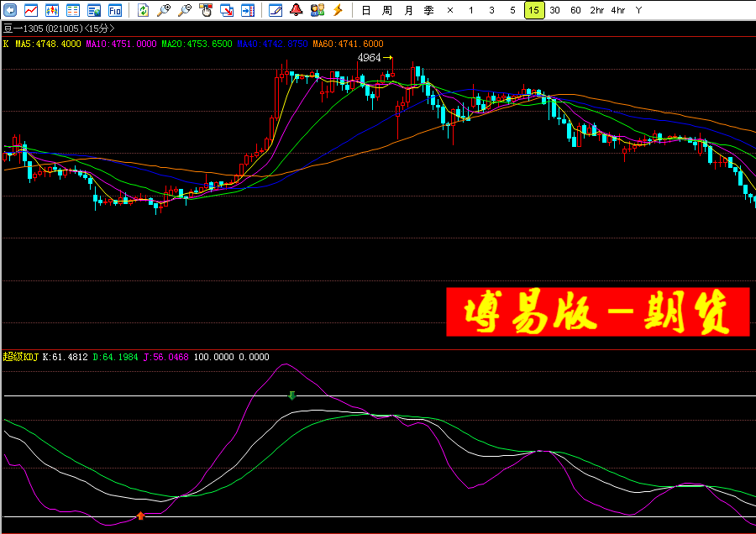Open the F10 fundamentals info icon
The width and height of the screenshot is (756, 534).
pyautogui.click(x=114, y=10)
